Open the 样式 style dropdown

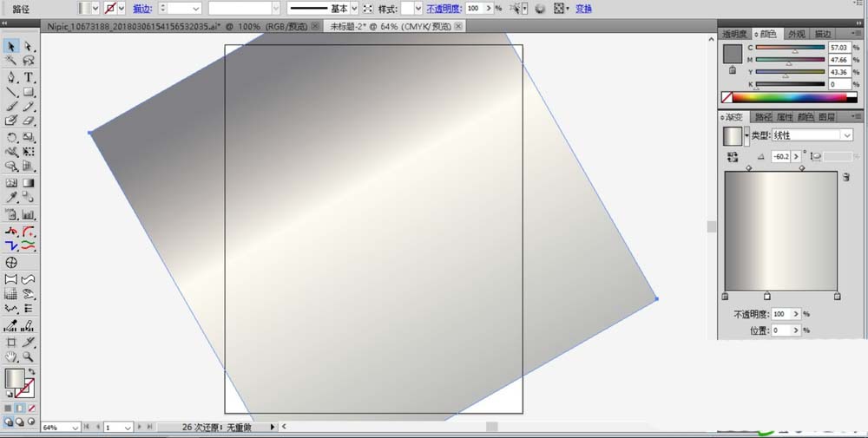pyautogui.click(x=418, y=9)
